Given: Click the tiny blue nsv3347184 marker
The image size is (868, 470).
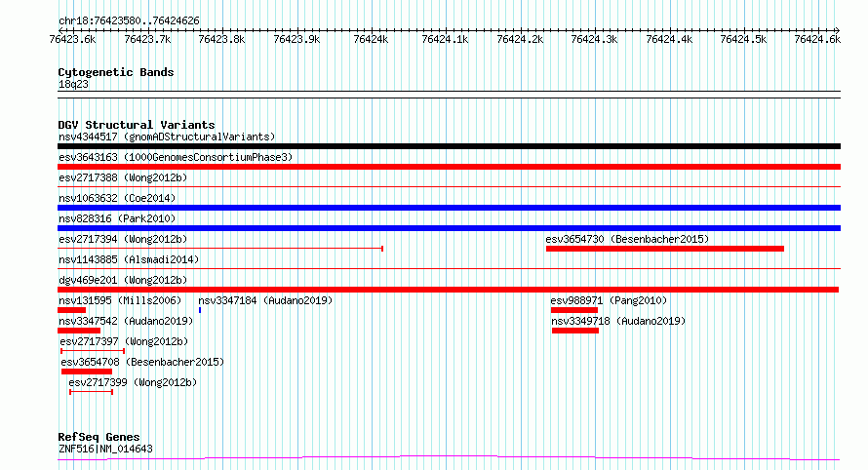Looking at the screenshot, I should (200, 310).
